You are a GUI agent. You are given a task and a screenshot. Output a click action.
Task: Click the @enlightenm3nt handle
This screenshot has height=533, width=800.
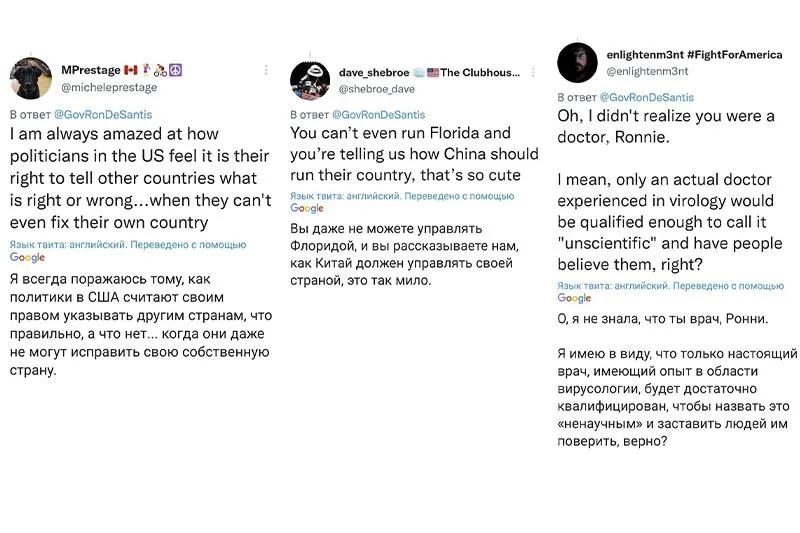point(647,71)
